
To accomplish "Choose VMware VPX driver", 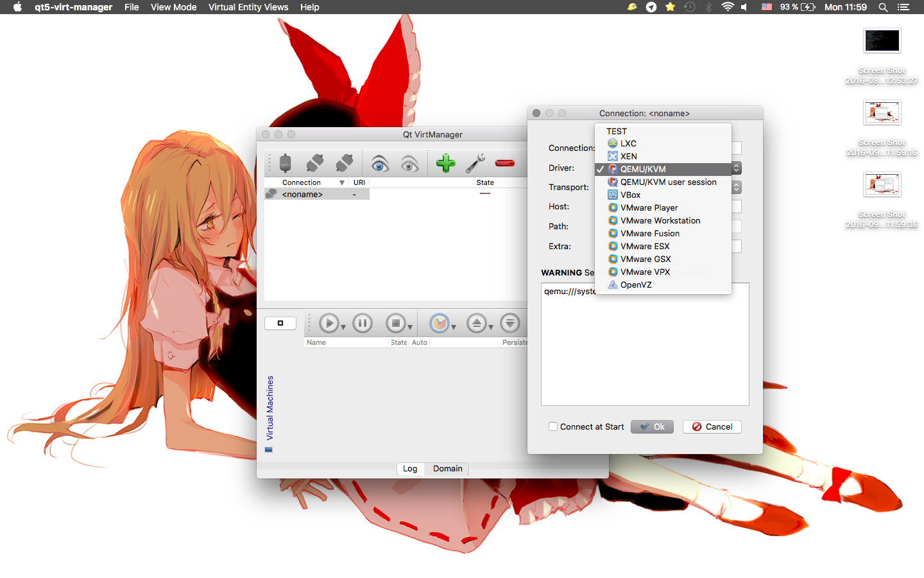I will (663, 272).
